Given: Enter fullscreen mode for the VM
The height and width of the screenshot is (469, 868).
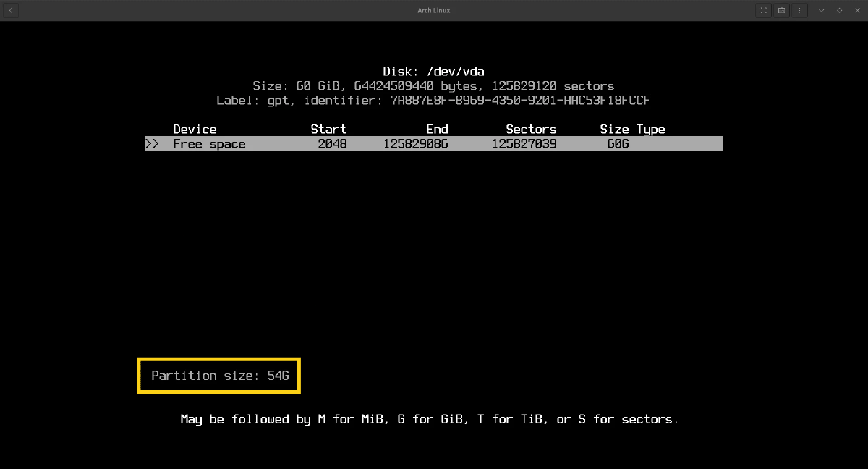Looking at the screenshot, I should (763, 10).
